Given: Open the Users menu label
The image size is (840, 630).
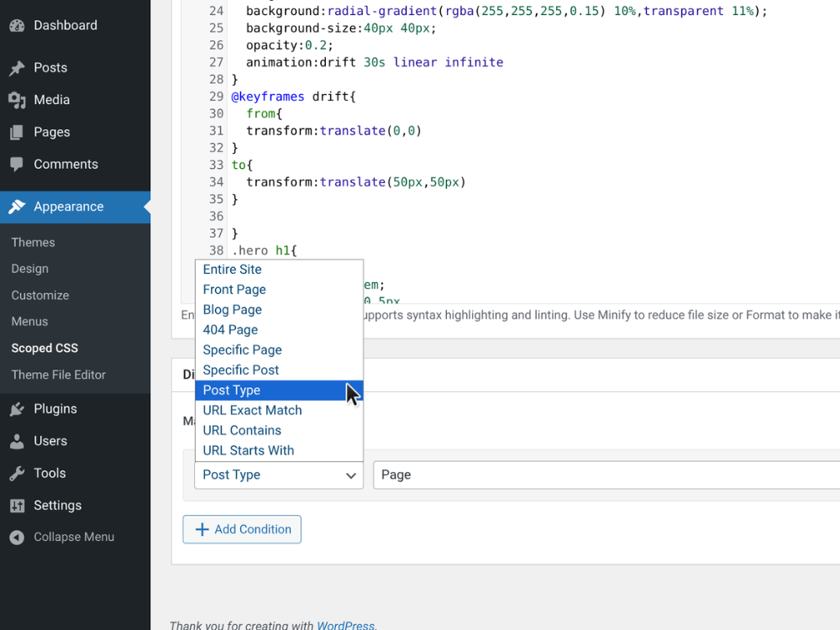Looking at the screenshot, I should click(x=50, y=441).
